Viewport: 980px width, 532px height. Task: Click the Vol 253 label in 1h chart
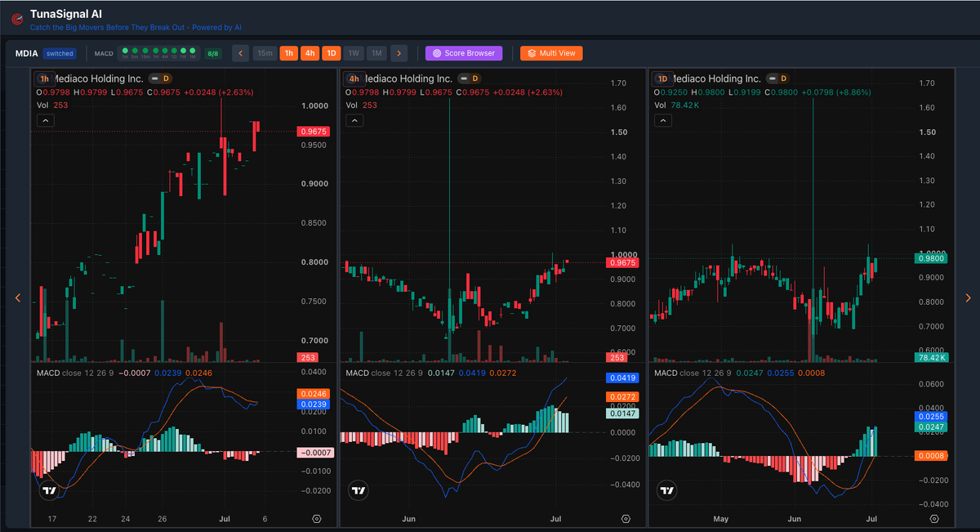(x=54, y=105)
